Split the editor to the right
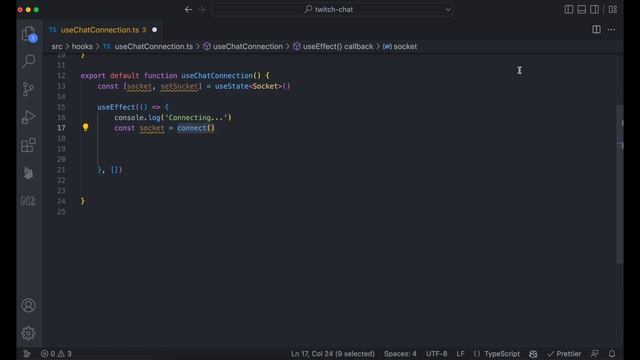This screenshot has width=640, height=360. pyautogui.click(x=596, y=29)
